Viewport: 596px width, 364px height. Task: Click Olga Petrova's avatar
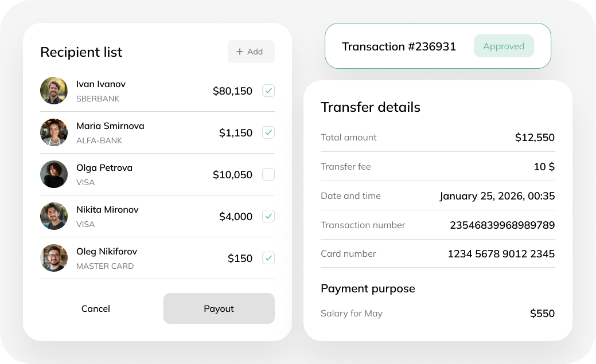coord(54,174)
